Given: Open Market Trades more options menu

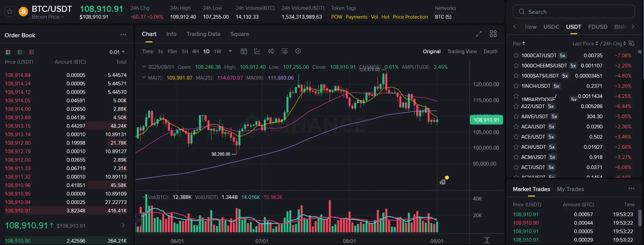Looking at the screenshot, I should [x=631, y=188].
